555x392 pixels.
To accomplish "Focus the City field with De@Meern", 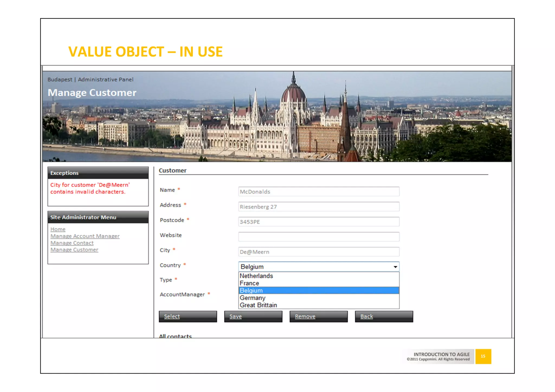I will [319, 252].
